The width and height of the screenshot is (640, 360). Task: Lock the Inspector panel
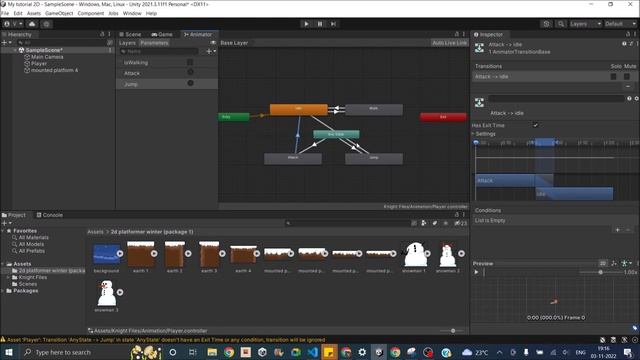628,35
